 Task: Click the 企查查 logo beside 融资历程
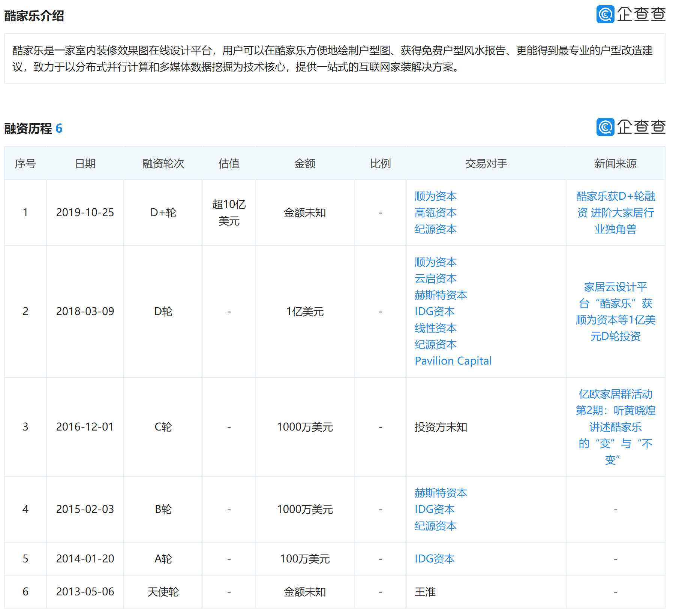click(631, 127)
